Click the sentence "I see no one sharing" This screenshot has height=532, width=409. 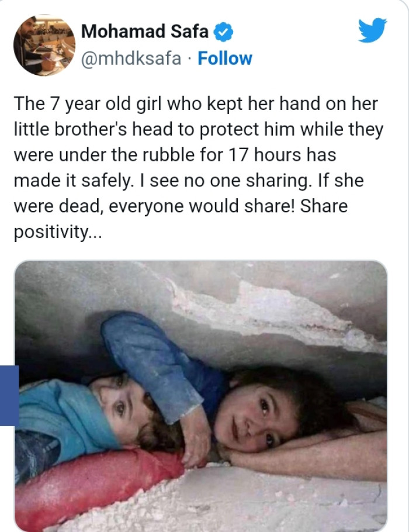pos(225,181)
